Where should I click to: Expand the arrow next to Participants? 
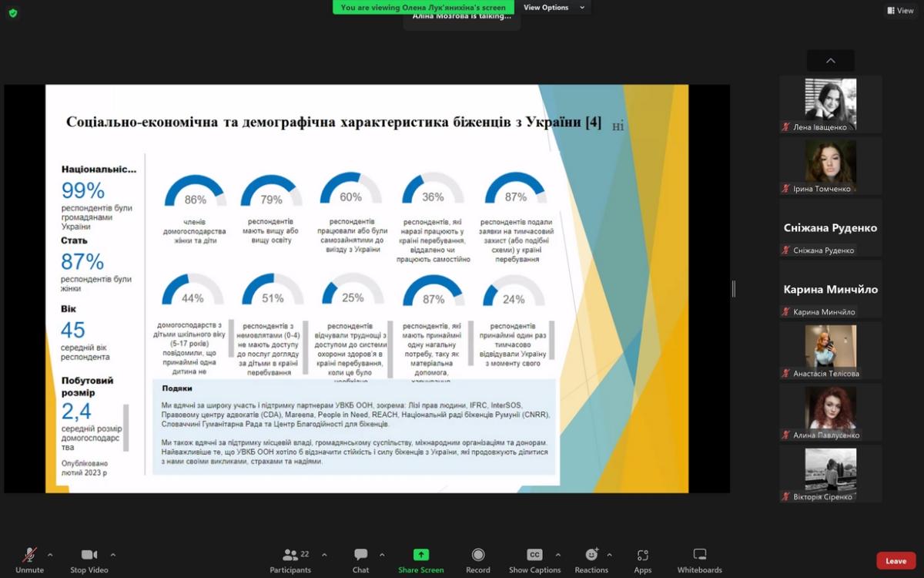(324, 555)
